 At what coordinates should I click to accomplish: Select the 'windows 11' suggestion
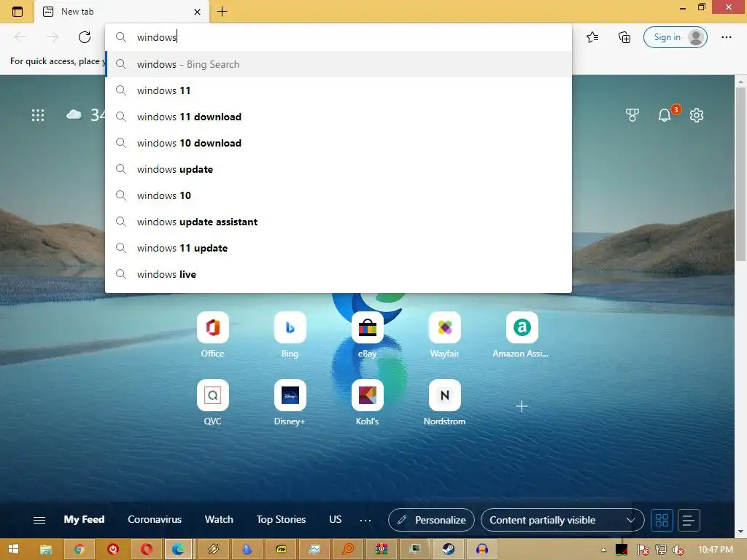(338, 90)
